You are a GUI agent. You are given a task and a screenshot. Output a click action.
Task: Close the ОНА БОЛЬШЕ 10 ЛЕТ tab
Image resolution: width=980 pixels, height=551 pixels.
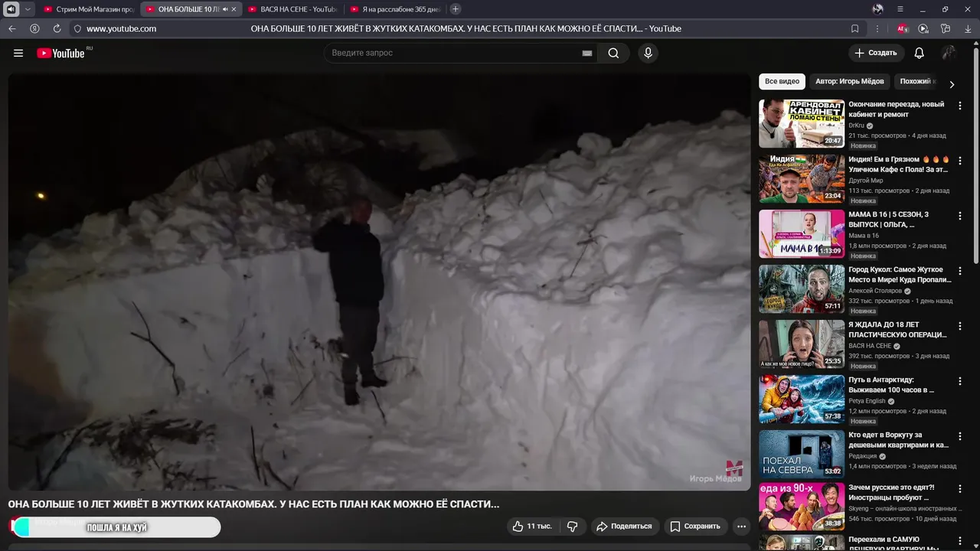[x=234, y=9]
